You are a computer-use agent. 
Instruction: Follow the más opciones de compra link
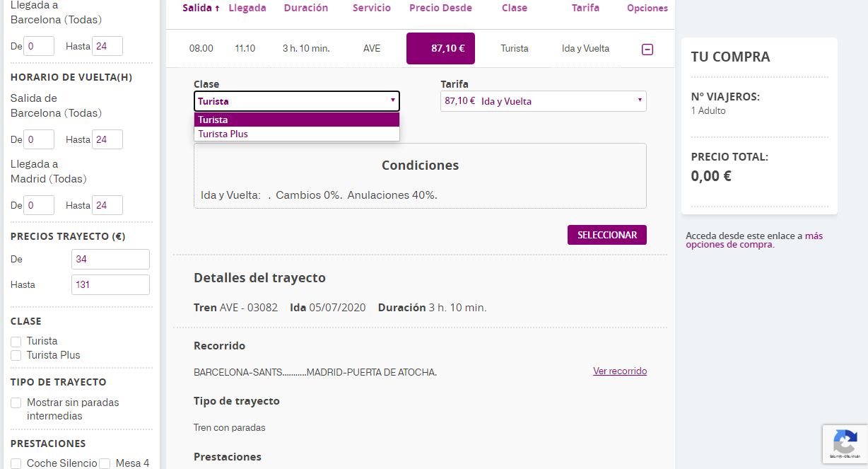point(753,241)
